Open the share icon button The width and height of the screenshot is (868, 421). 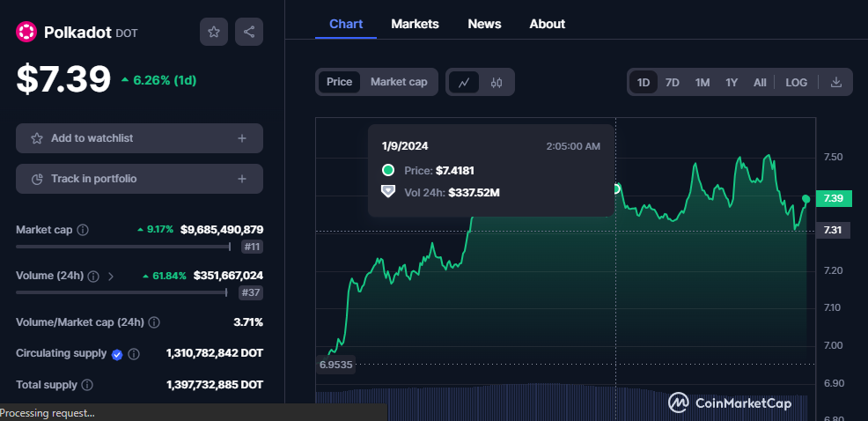[x=249, y=32]
